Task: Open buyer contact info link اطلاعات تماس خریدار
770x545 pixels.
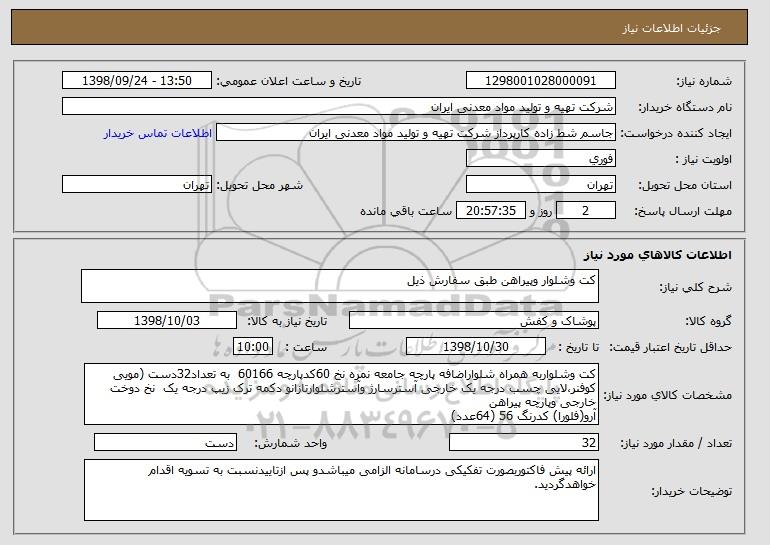Action: click(x=158, y=133)
